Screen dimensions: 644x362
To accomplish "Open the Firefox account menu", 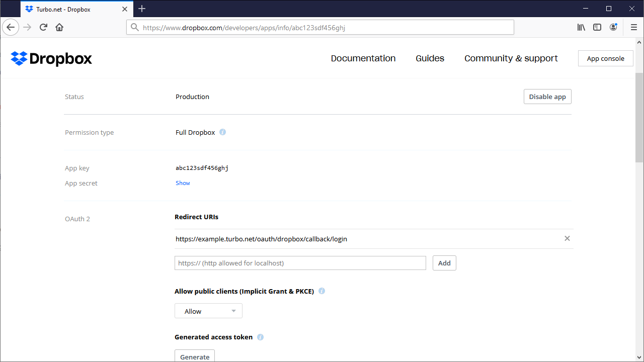I will tap(613, 27).
